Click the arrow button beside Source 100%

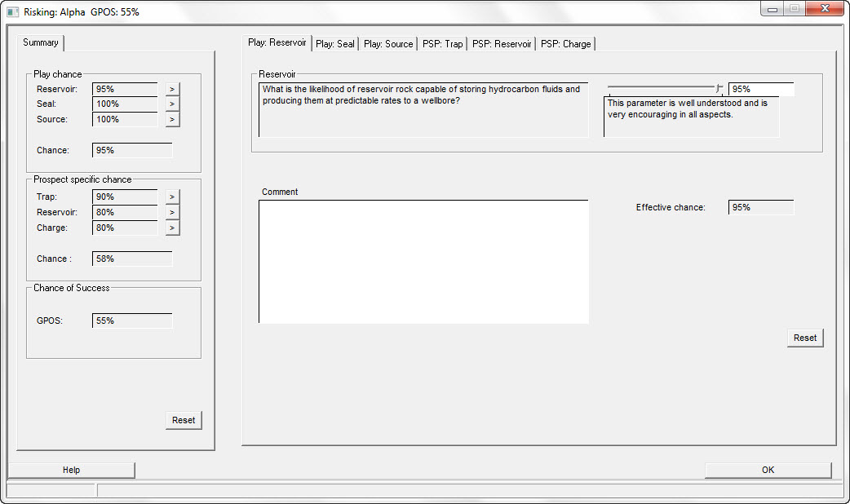tap(172, 120)
